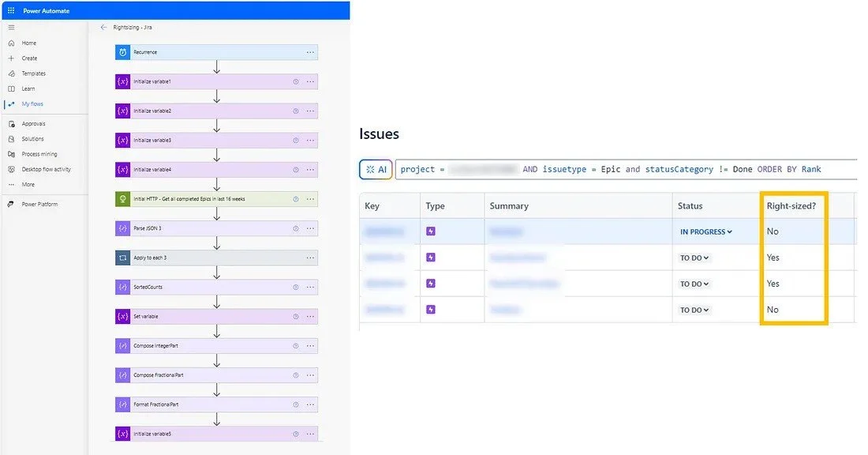Open Solutions in the sidebar
Screen dimensions: 868x455
[x=32, y=138]
